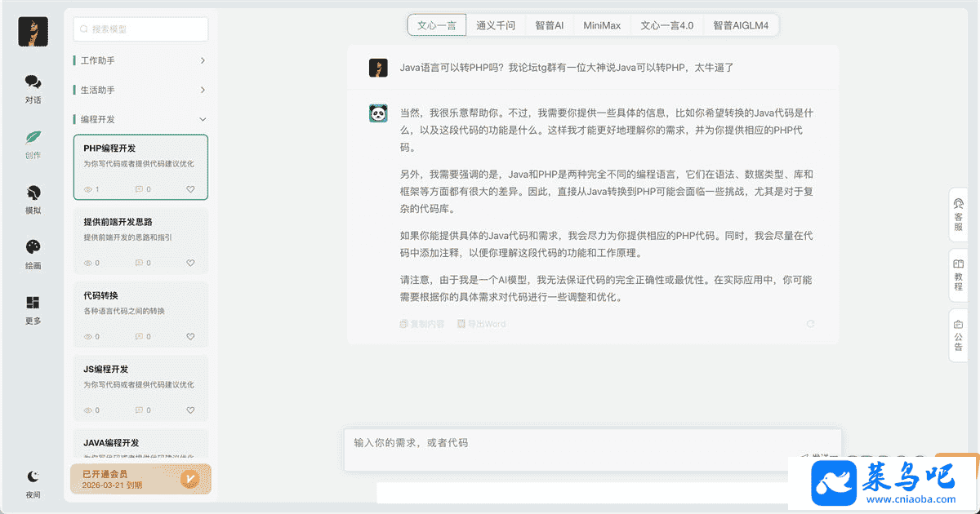Screen dimensions: 980x514
Task: Favorite the PHP编程开发 card heart
Action: [190, 189]
